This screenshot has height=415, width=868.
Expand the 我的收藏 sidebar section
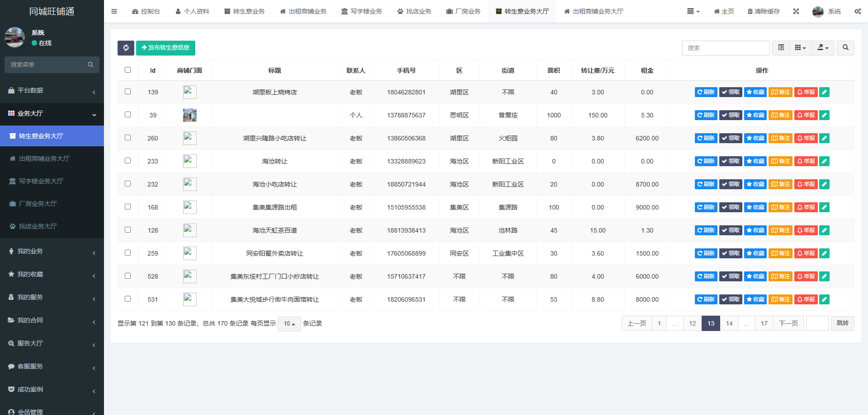coord(52,274)
